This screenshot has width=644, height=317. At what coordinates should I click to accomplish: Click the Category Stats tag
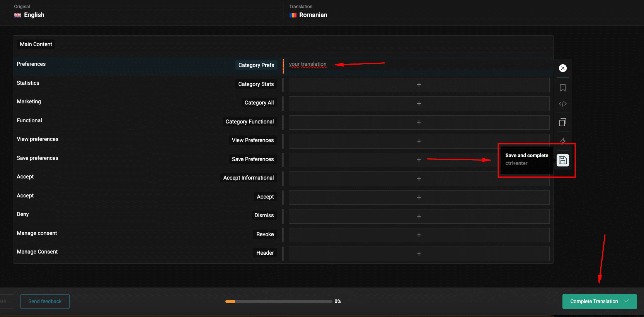256,84
